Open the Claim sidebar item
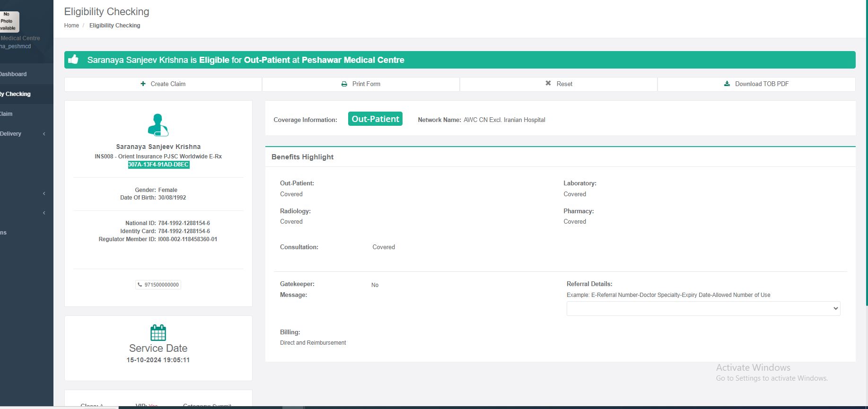 [7, 114]
